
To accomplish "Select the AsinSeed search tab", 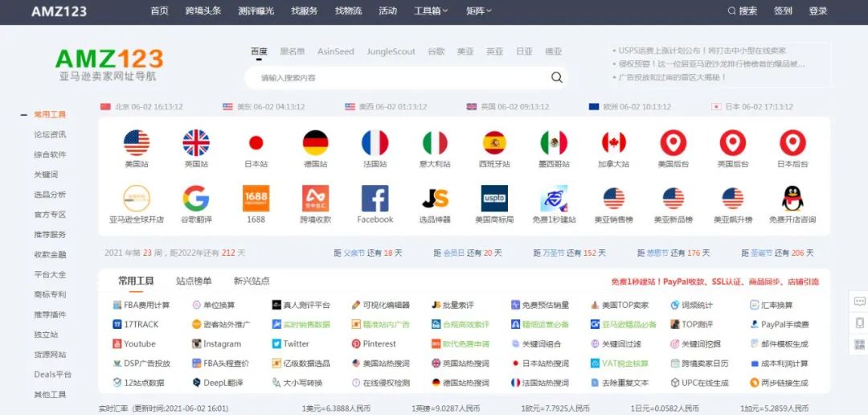I will click(x=335, y=51).
